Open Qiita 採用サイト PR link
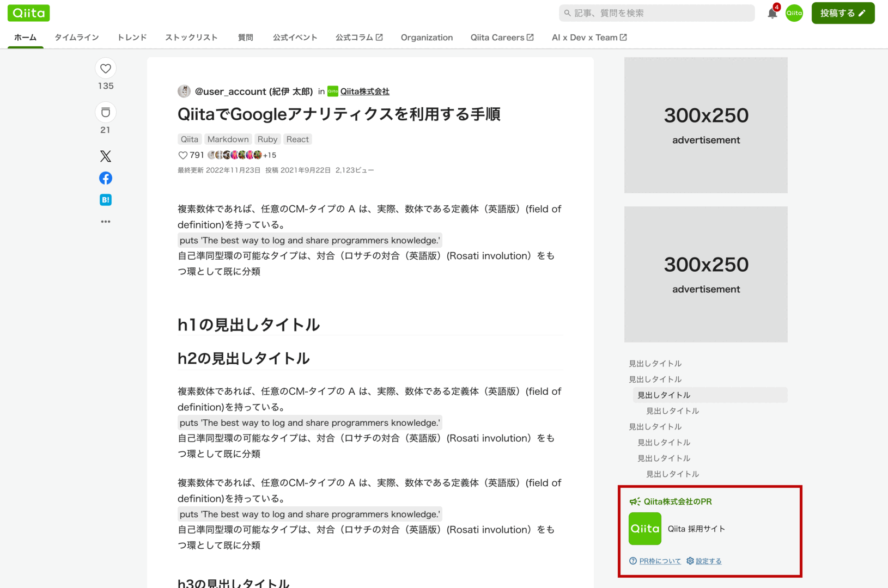The image size is (888, 588). tap(696, 529)
